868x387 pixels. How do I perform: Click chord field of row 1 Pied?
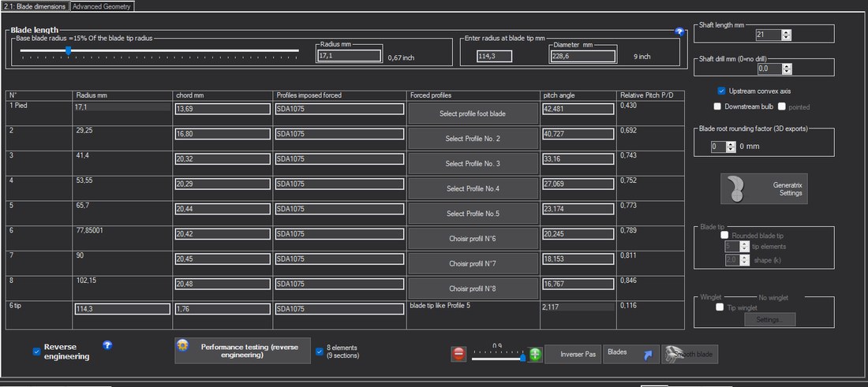pyautogui.click(x=223, y=109)
